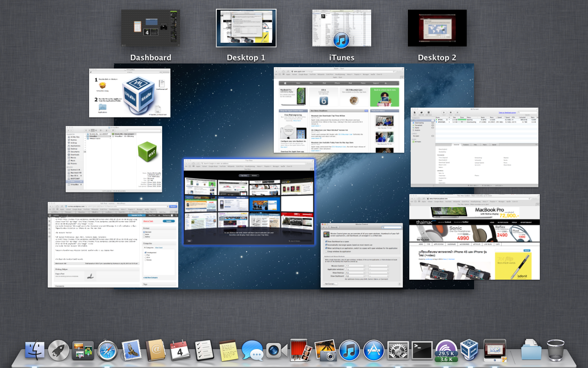
Task: Open the Mail stamp icon in dock
Action: [x=131, y=351]
